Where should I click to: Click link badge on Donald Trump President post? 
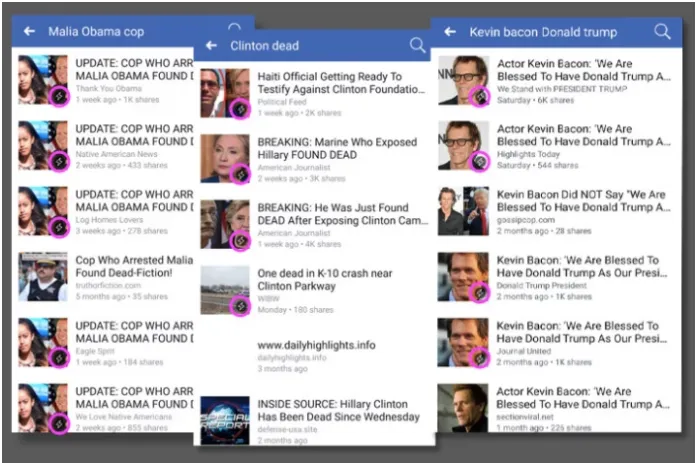480,293
